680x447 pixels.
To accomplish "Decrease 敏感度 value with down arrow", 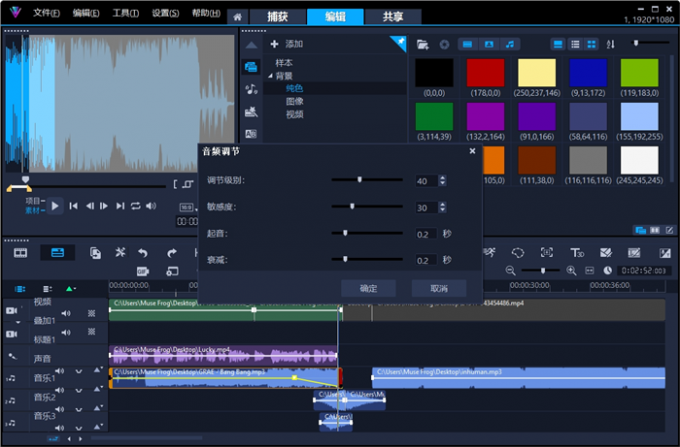I will pyautogui.click(x=442, y=210).
